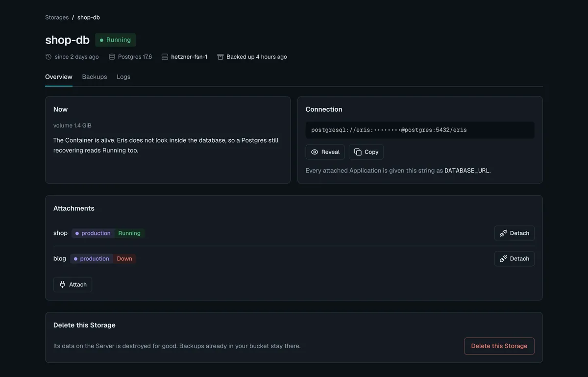Click the Attachments section heading
This screenshot has width=588, height=377.
74,208
